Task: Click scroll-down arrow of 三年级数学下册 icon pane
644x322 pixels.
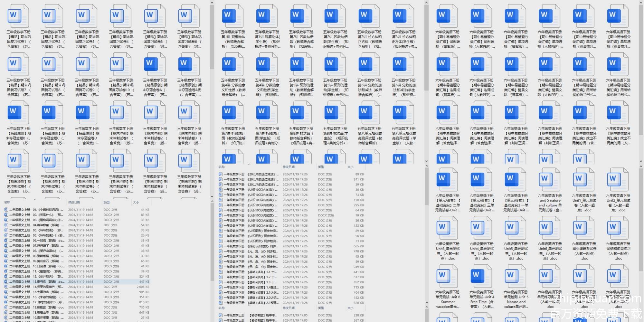Action: (x=212, y=196)
